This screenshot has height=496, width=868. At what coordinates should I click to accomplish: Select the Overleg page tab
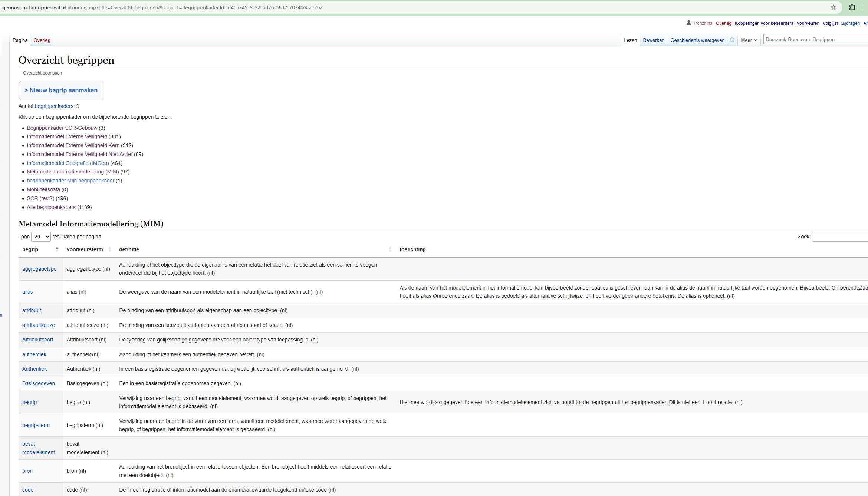[x=42, y=40]
